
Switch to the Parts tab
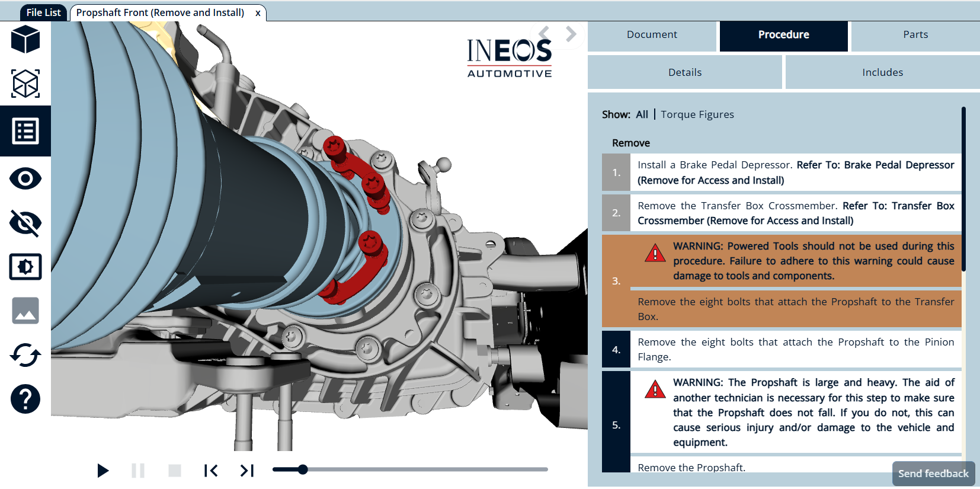click(915, 35)
